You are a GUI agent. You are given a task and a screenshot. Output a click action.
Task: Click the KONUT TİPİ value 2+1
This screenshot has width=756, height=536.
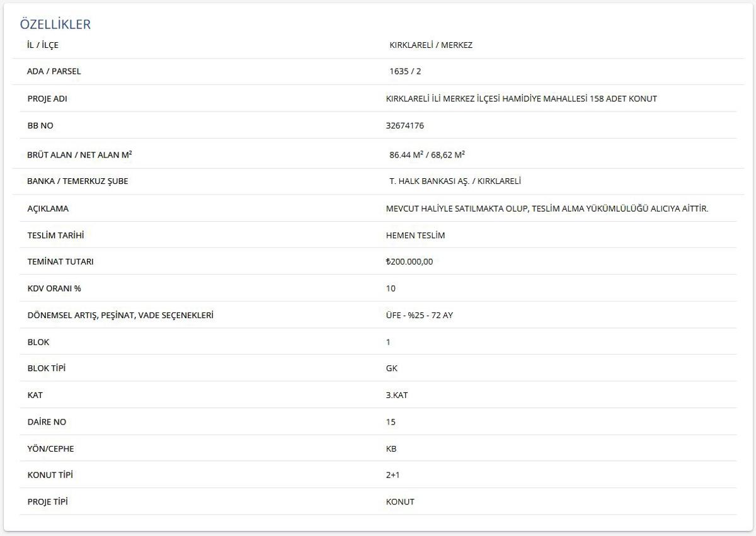point(392,475)
